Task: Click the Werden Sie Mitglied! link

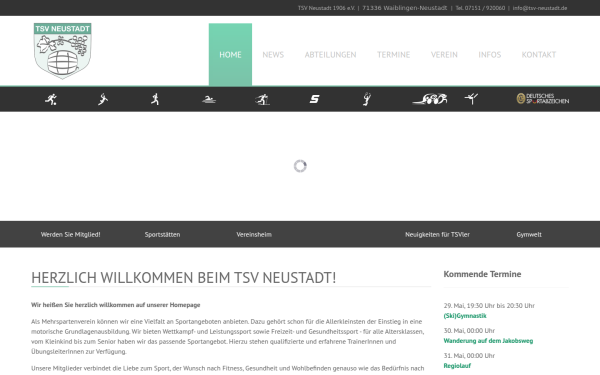Action: [x=71, y=235]
